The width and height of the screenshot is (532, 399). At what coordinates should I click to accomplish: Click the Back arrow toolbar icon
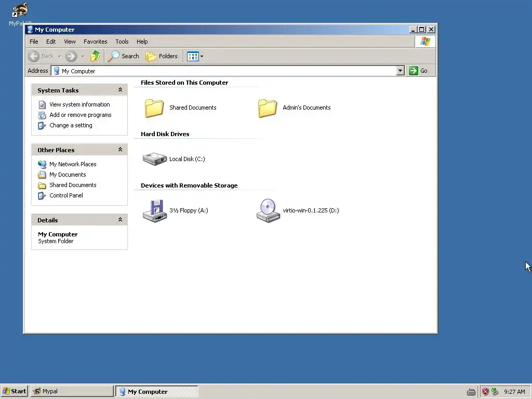pyautogui.click(x=34, y=56)
